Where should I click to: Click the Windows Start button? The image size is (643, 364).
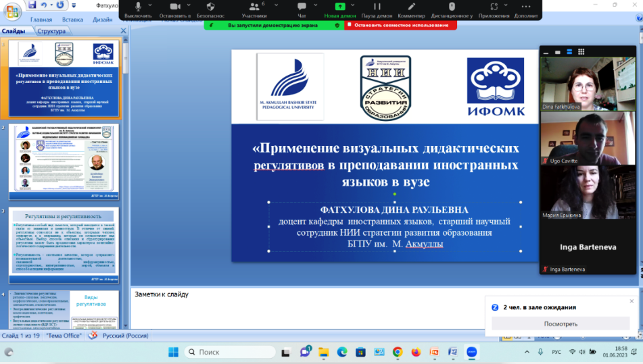172,352
